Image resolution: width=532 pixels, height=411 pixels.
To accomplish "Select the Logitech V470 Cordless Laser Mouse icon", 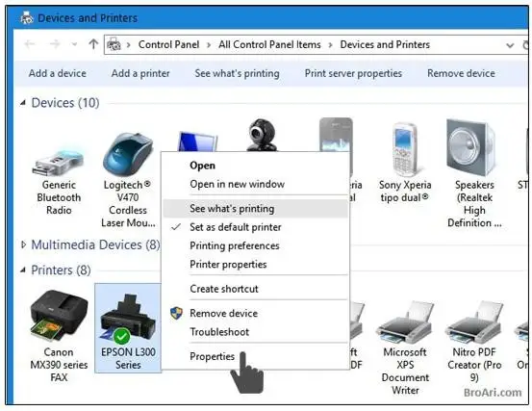I will (128, 154).
